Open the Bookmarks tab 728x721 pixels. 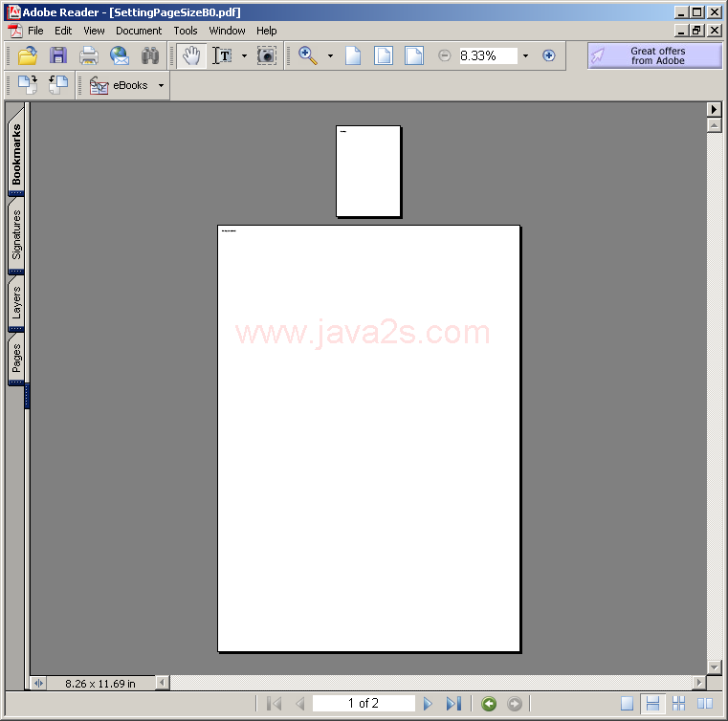16,152
